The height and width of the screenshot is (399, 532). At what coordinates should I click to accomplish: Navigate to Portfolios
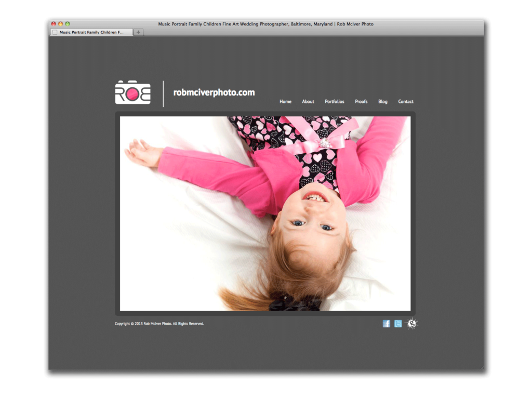[335, 102]
